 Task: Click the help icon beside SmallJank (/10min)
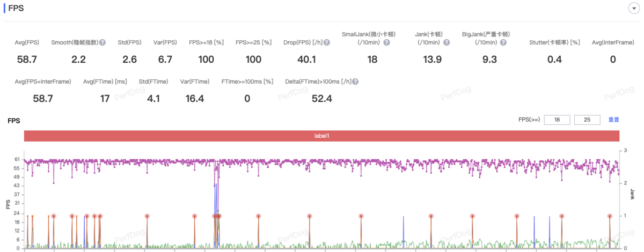click(386, 42)
